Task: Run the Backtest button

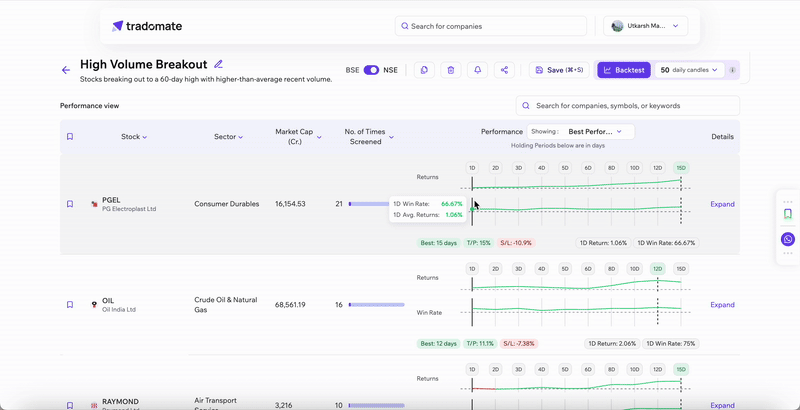Action: 624,70
